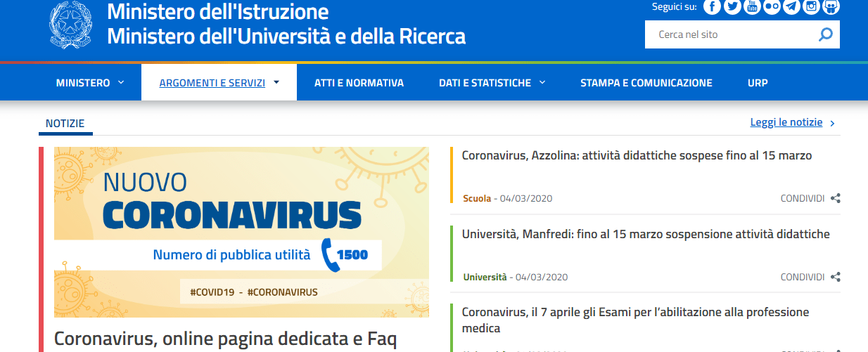Screen dimensions: 868x352
Task: Open STAMPA E COMUNICAZIONE menu
Action: point(646,83)
